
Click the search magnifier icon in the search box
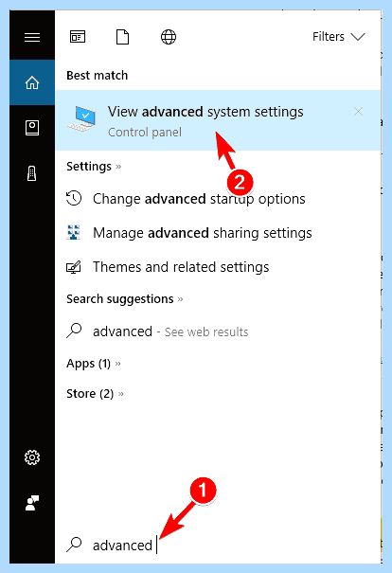point(74,545)
